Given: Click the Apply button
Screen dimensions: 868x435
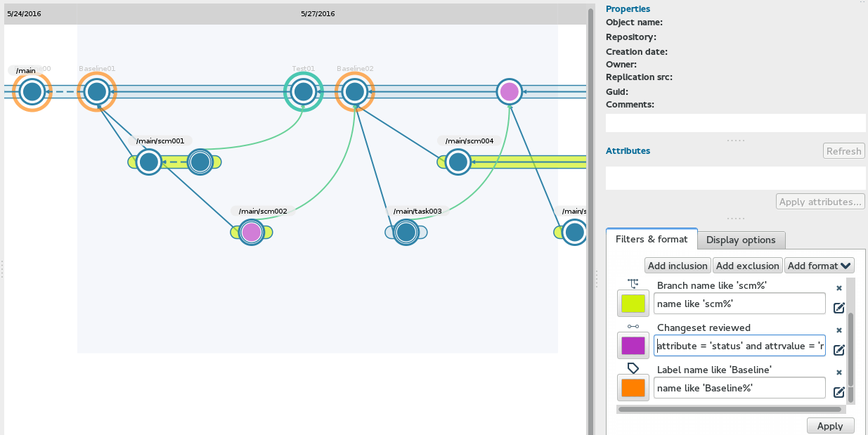Looking at the screenshot, I should click(x=830, y=426).
